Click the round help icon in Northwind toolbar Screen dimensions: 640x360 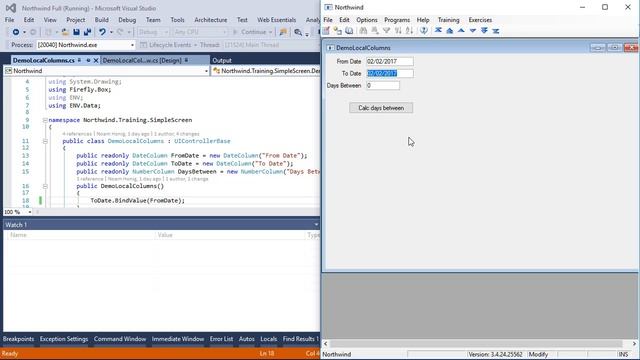424,31
